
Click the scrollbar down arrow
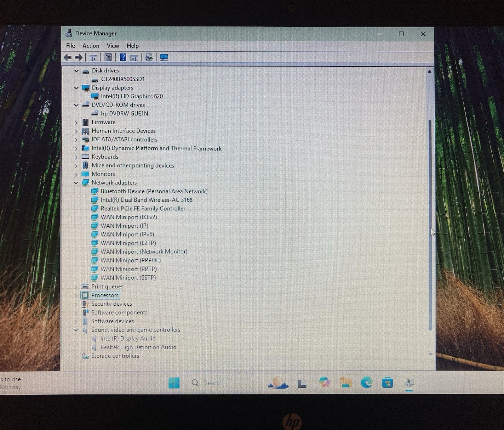pyautogui.click(x=430, y=354)
